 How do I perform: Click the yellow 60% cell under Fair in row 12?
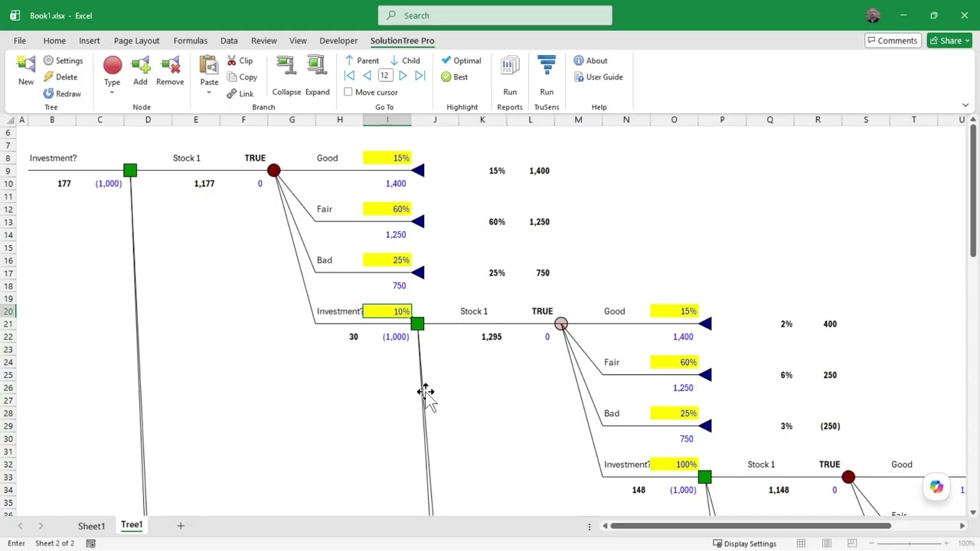(387, 209)
